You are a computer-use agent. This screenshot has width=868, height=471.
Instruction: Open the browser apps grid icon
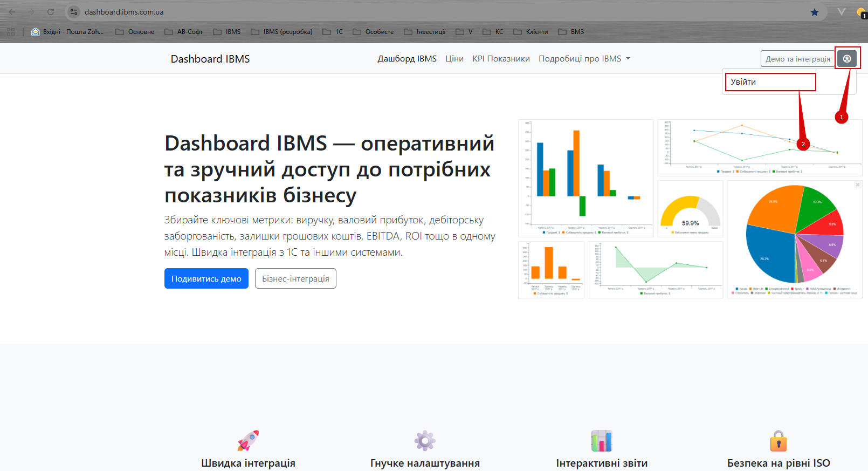pos(11,32)
